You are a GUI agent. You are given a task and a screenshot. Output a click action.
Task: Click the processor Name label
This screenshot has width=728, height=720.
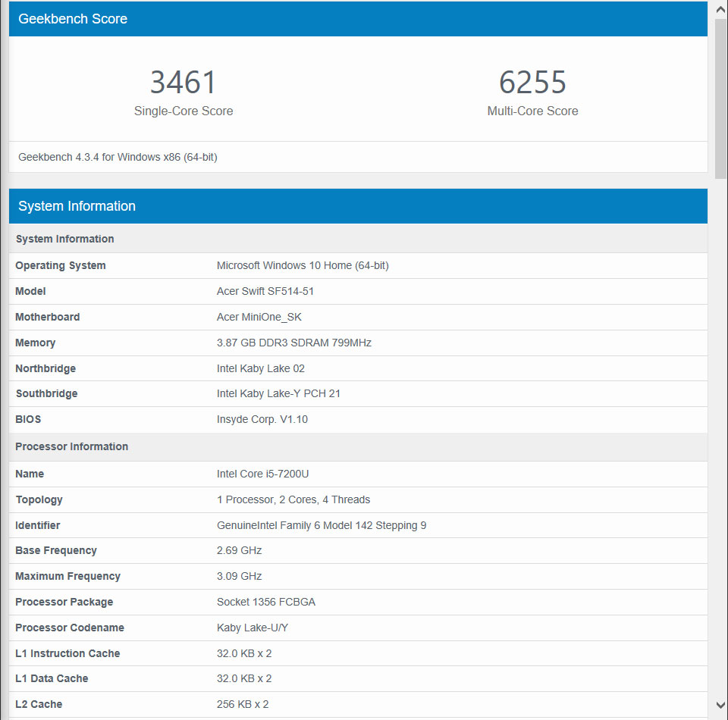[30, 474]
